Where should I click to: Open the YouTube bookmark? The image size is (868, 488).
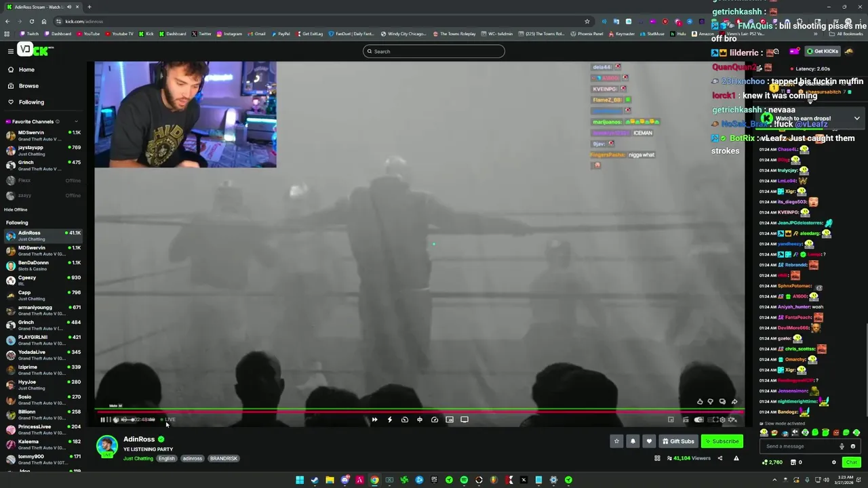(89, 34)
